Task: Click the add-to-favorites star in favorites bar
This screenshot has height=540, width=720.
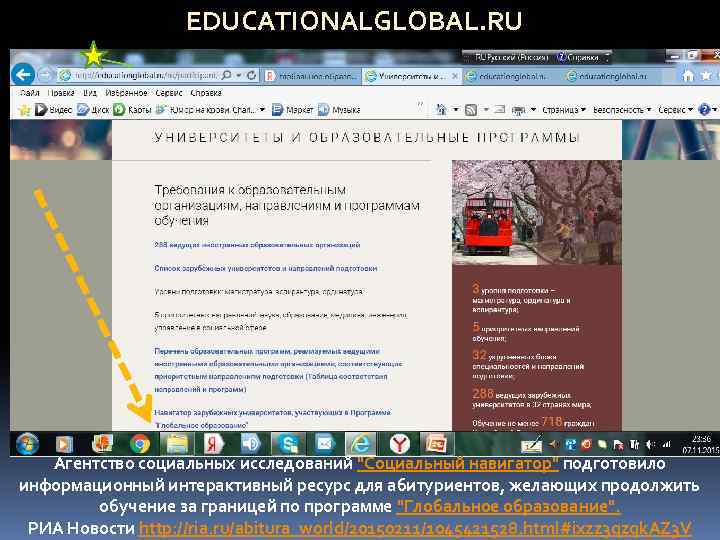Action: [24, 110]
